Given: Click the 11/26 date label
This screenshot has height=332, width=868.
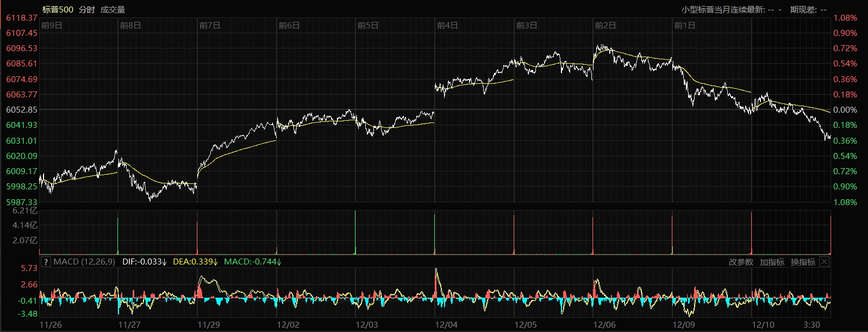Looking at the screenshot, I should click(51, 325).
